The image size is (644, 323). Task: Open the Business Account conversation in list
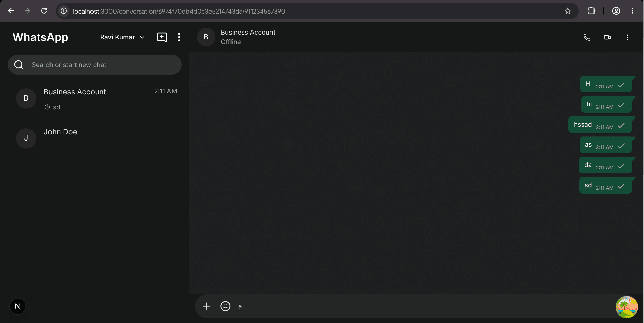[95, 99]
